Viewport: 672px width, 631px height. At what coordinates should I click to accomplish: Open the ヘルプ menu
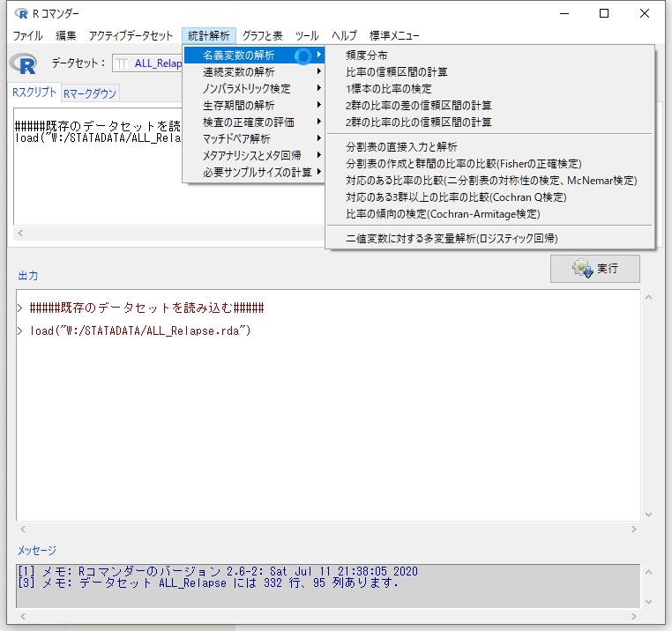tap(344, 35)
